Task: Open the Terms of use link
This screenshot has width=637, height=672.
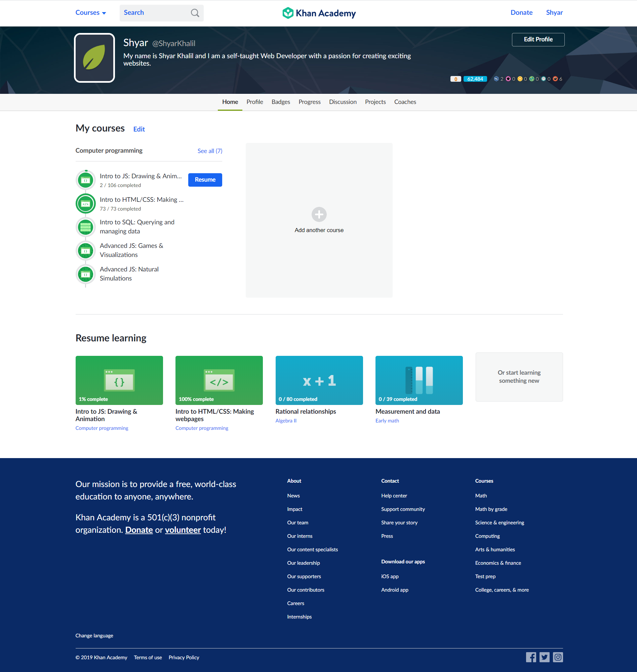Action: (148, 658)
